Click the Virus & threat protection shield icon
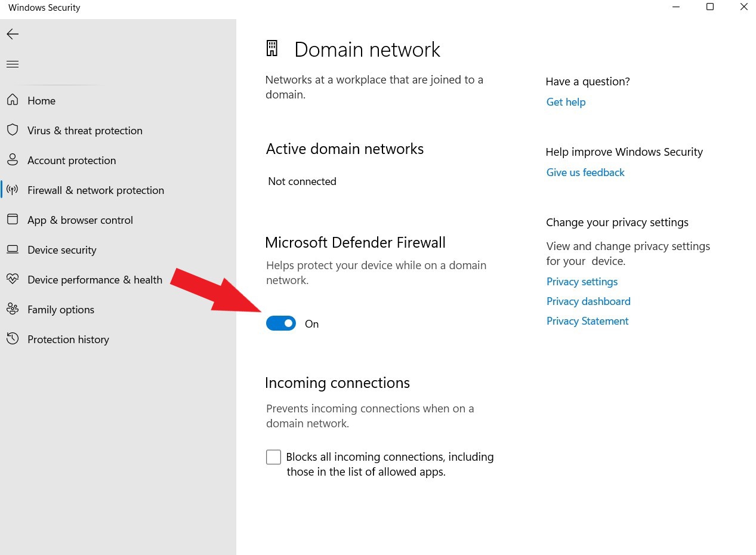 click(13, 130)
